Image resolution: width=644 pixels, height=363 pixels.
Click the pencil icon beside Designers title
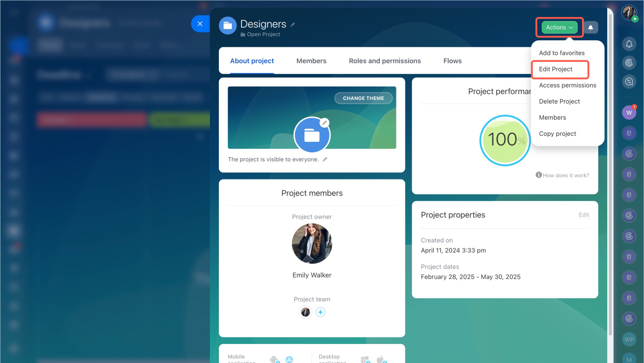(x=293, y=25)
